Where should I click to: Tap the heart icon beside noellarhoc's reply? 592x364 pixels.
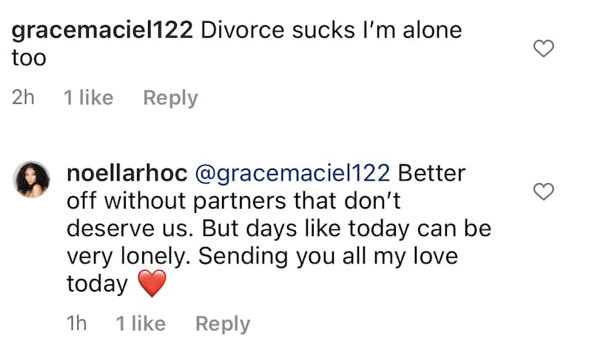[x=543, y=192]
